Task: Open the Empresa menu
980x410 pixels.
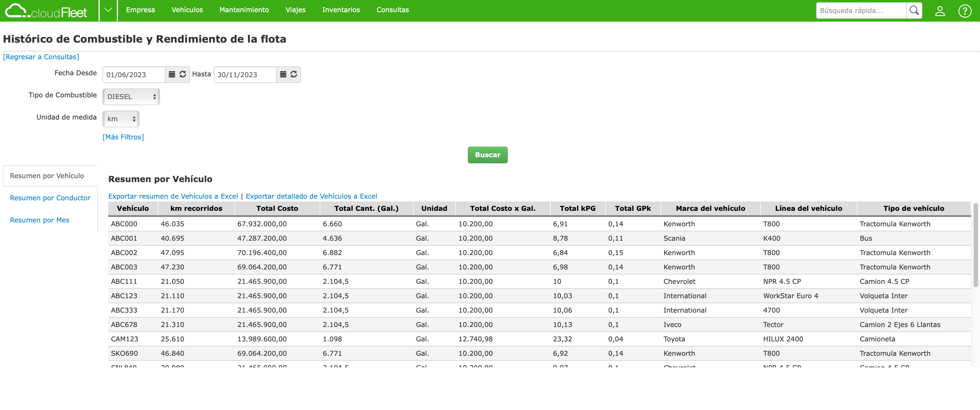Action: pos(140,10)
